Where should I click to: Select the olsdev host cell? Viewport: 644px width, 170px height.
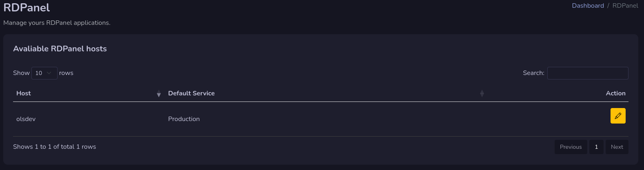[x=26, y=119]
